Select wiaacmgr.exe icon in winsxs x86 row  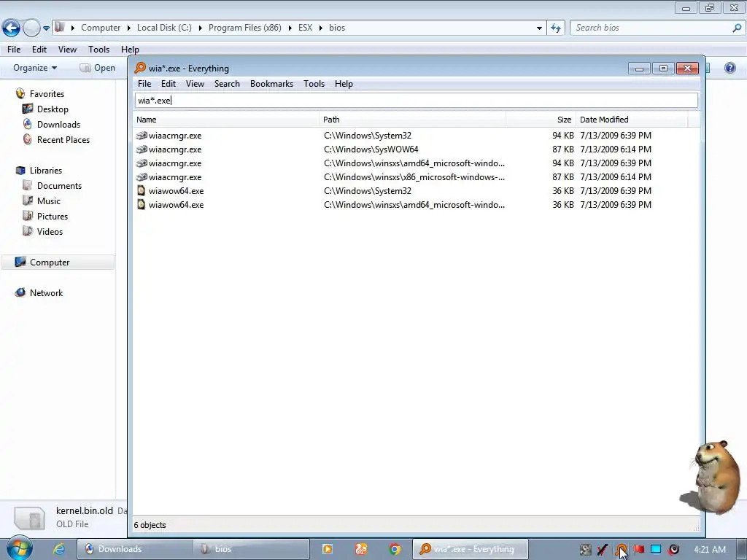141,177
